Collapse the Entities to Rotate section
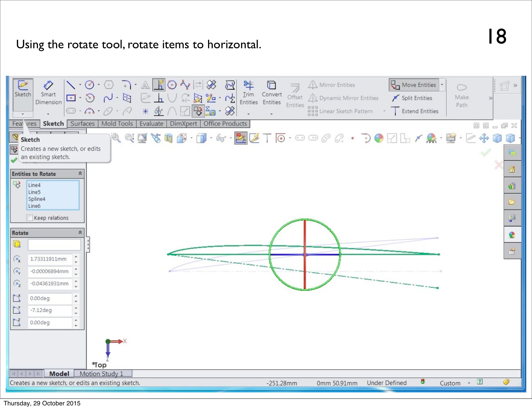Image resolution: width=532 pixels, height=409 pixels. point(80,174)
